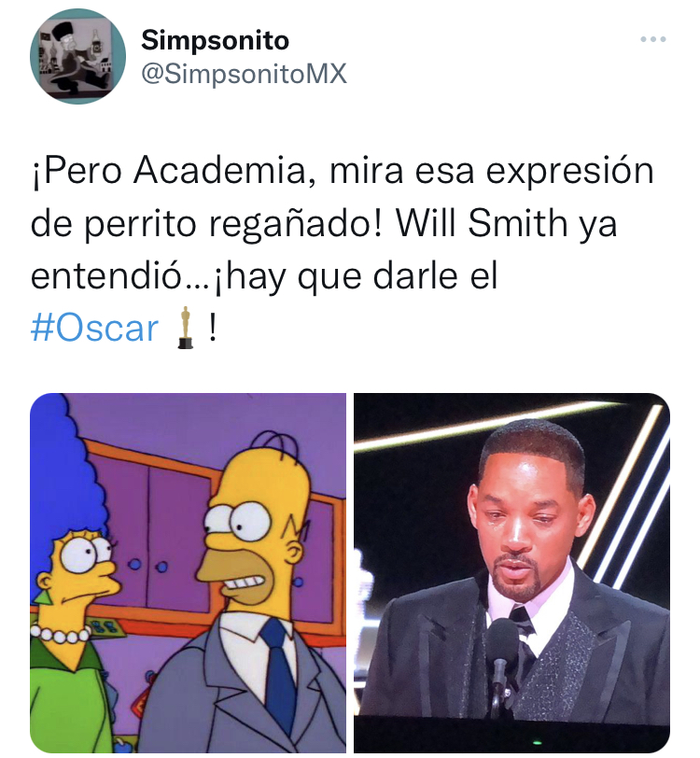
Task: Open the three-dot more options menu
Action: click(x=653, y=39)
